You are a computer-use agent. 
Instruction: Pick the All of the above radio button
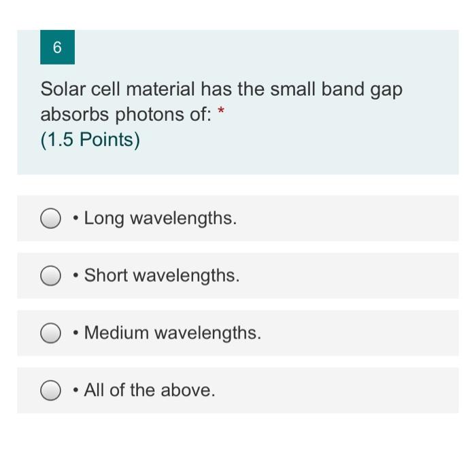[x=50, y=391]
